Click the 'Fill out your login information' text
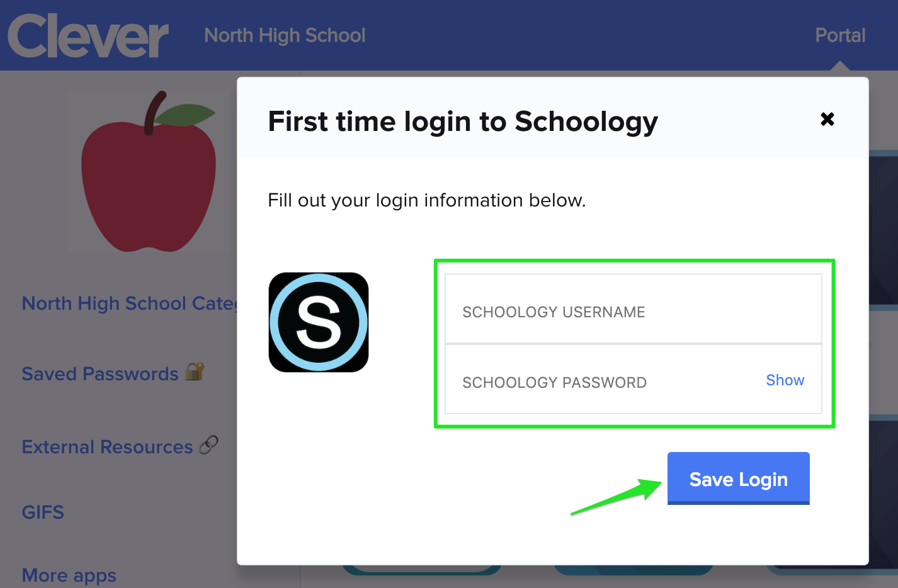The height and width of the screenshot is (588, 898). pyautogui.click(x=426, y=200)
